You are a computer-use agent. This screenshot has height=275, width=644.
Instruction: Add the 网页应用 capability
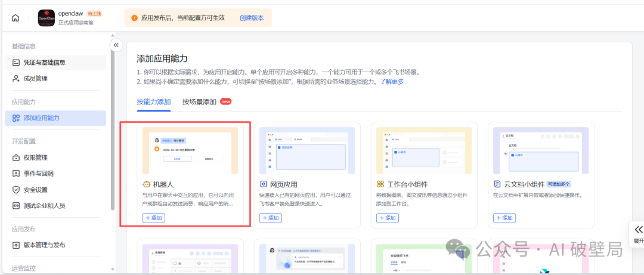click(x=271, y=218)
